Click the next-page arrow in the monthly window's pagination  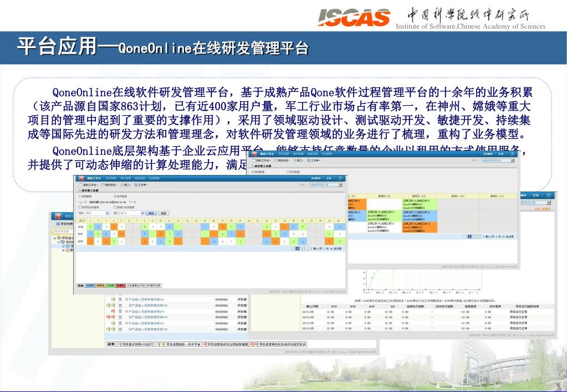pyautogui.click(x=307, y=249)
